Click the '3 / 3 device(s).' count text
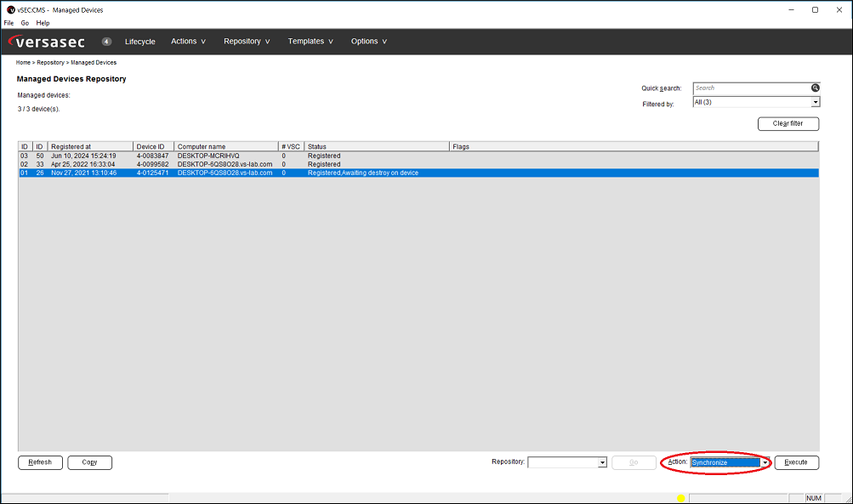The height and width of the screenshot is (504, 853). click(38, 110)
